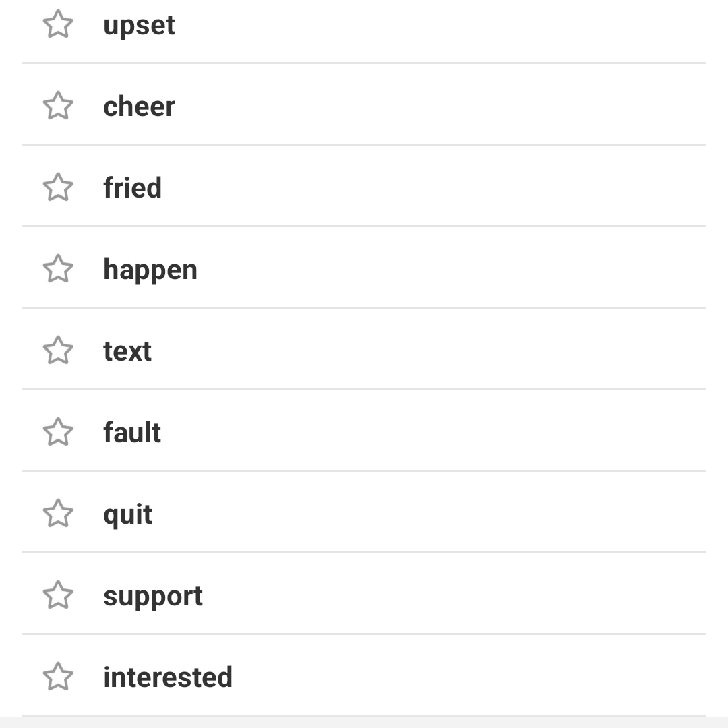Open the entry for cheer

click(139, 107)
